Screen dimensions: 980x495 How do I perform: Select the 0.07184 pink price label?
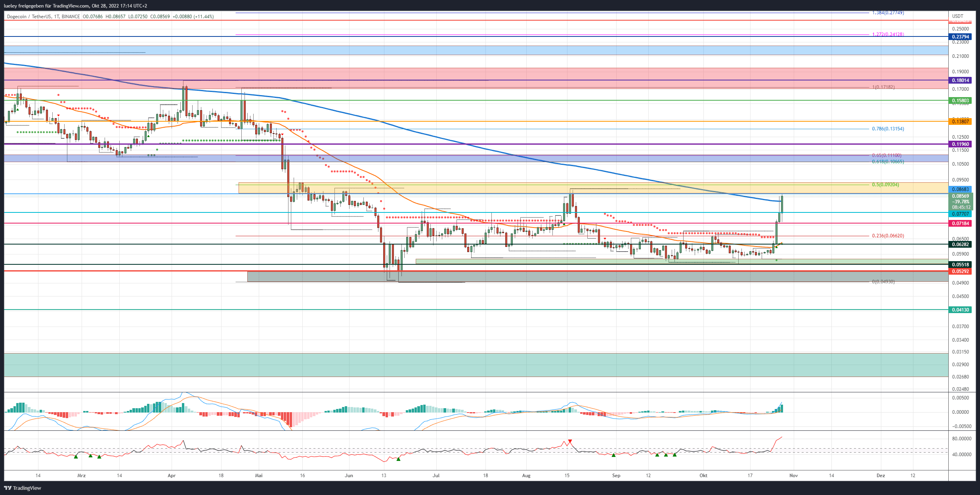[961, 224]
